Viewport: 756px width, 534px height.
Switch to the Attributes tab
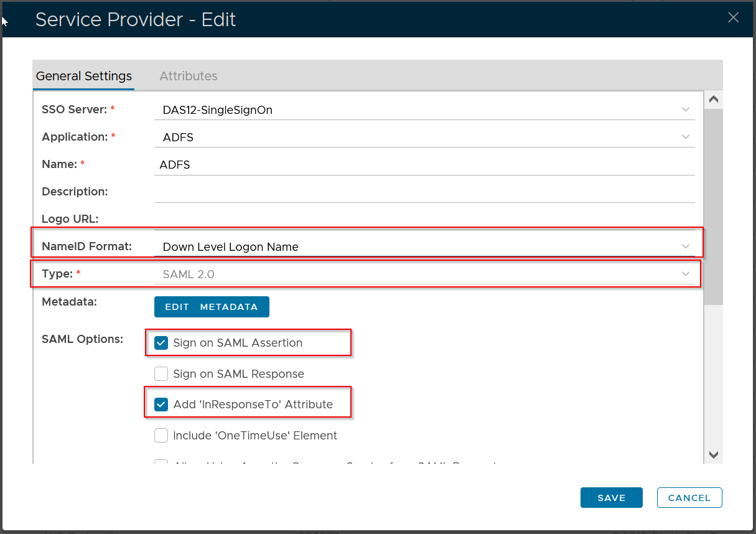click(188, 76)
